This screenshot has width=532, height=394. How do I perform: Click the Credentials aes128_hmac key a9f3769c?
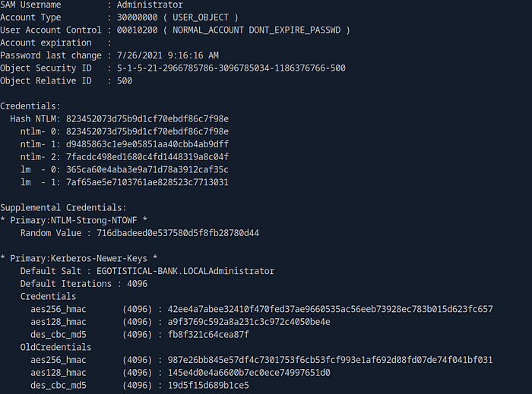pyautogui.click(x=249, y=322)
